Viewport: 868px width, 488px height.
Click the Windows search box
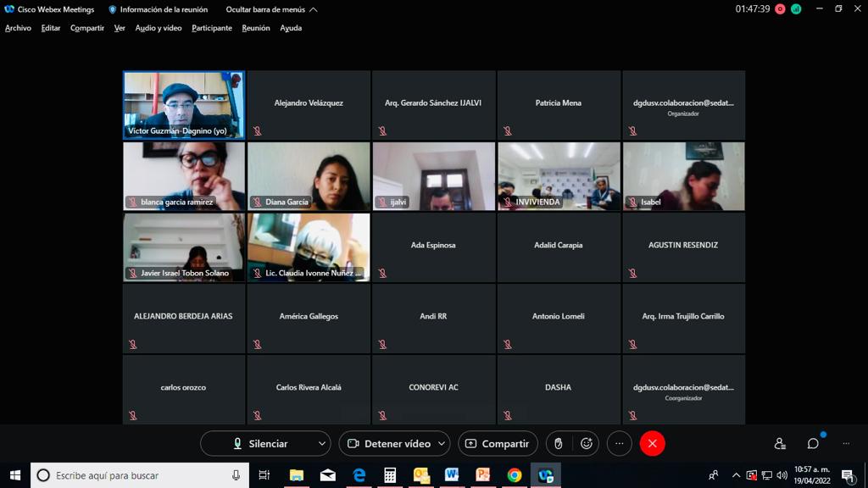(140, 475)
